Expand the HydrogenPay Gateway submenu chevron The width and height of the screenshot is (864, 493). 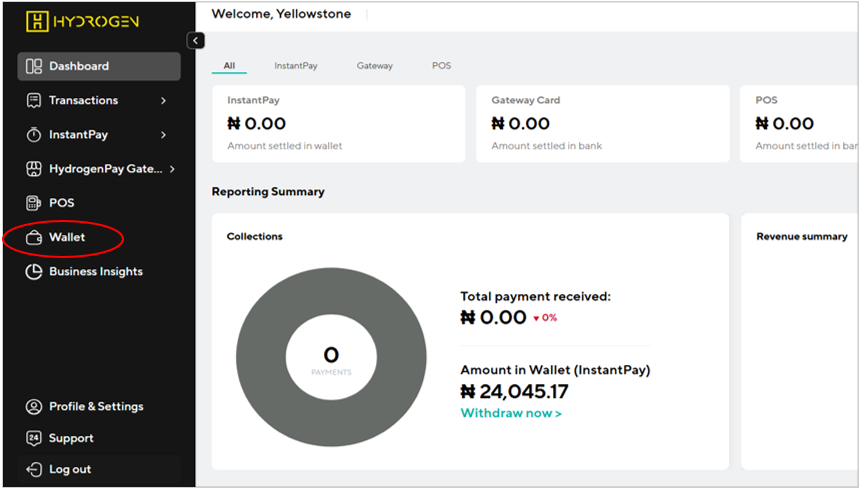coord(172,169)
